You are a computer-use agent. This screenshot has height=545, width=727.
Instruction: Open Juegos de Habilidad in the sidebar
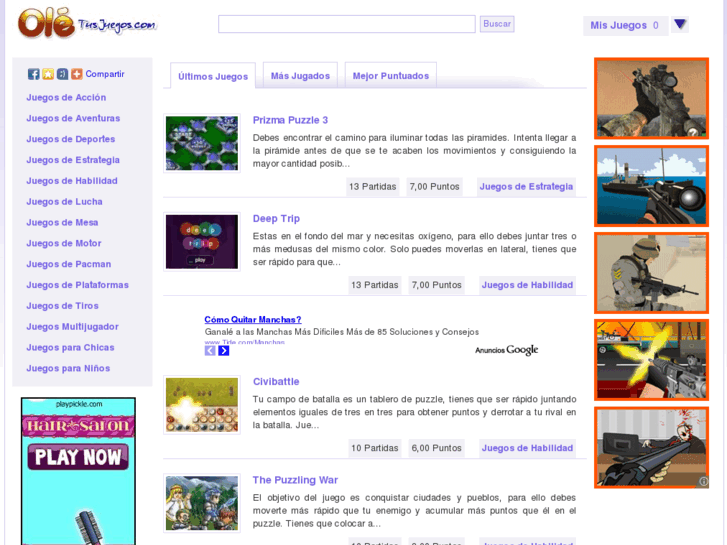pyautogui.click(x=72, y=181)
